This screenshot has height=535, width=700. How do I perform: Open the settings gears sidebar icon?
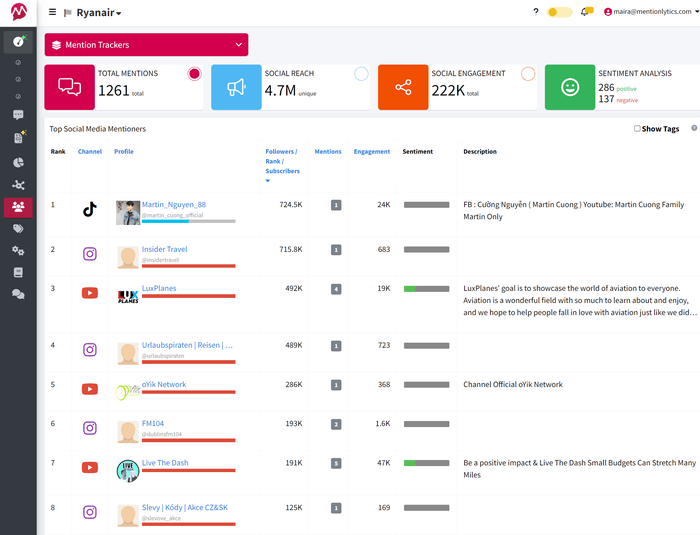(18, 251)
